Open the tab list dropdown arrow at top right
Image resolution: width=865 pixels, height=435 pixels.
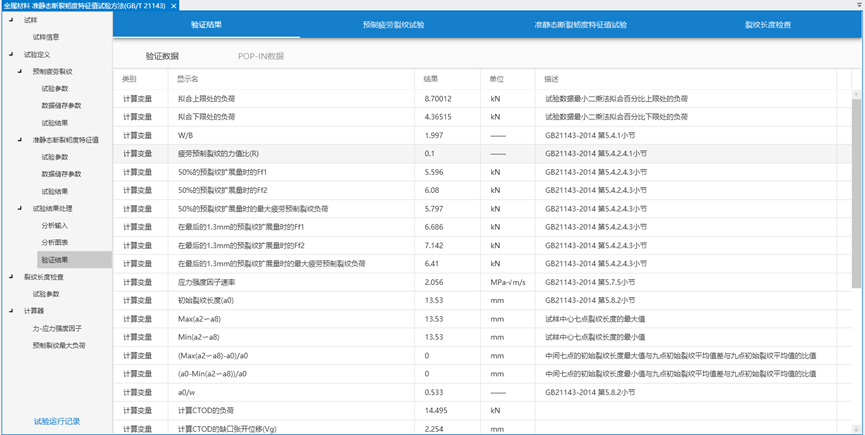pos(857,5)
